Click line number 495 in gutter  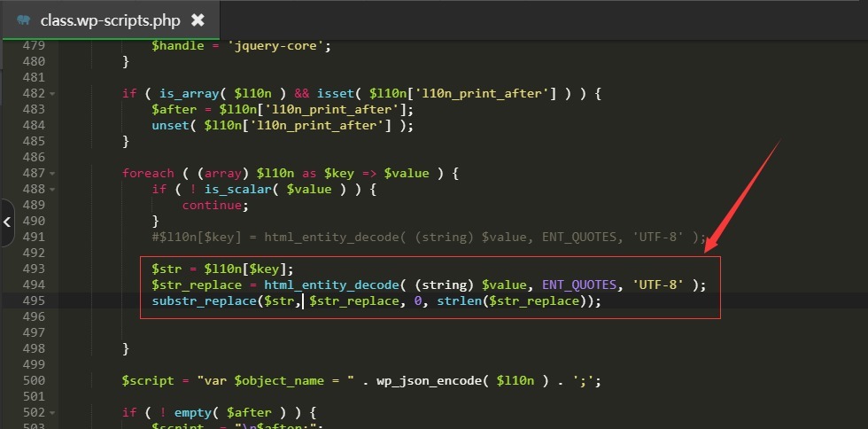[34, 301]
